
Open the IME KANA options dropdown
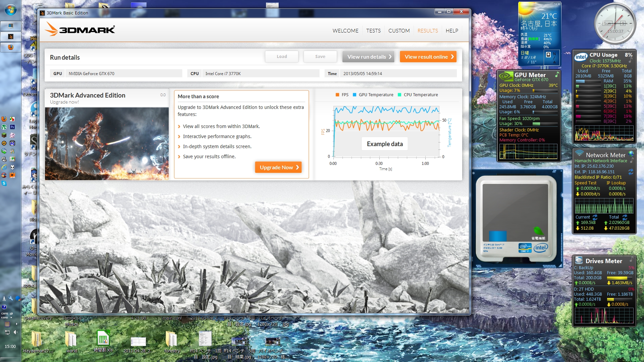coord(11,317)
